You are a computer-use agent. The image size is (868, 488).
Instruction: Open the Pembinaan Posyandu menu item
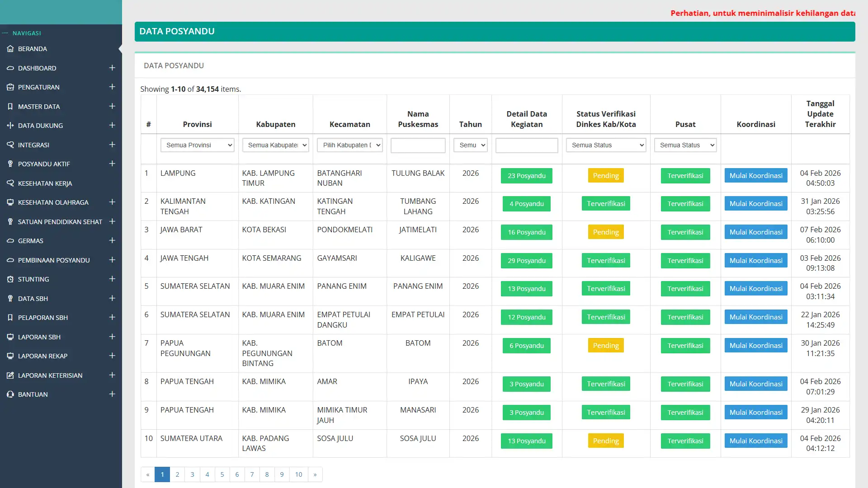pyautogui.click(x=54, y=260)
